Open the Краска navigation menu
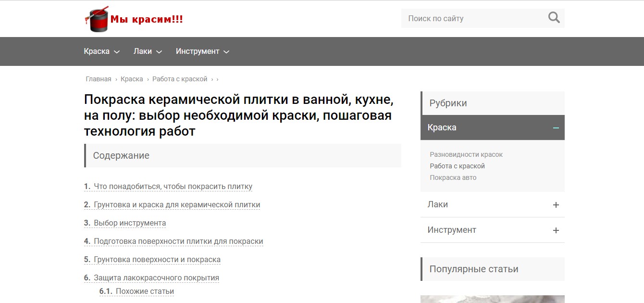This screenshot has height=303, width=644. pos(97,51)
